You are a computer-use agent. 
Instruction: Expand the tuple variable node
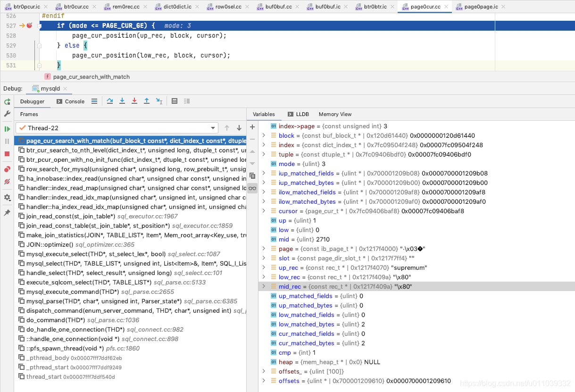point(264,154)
